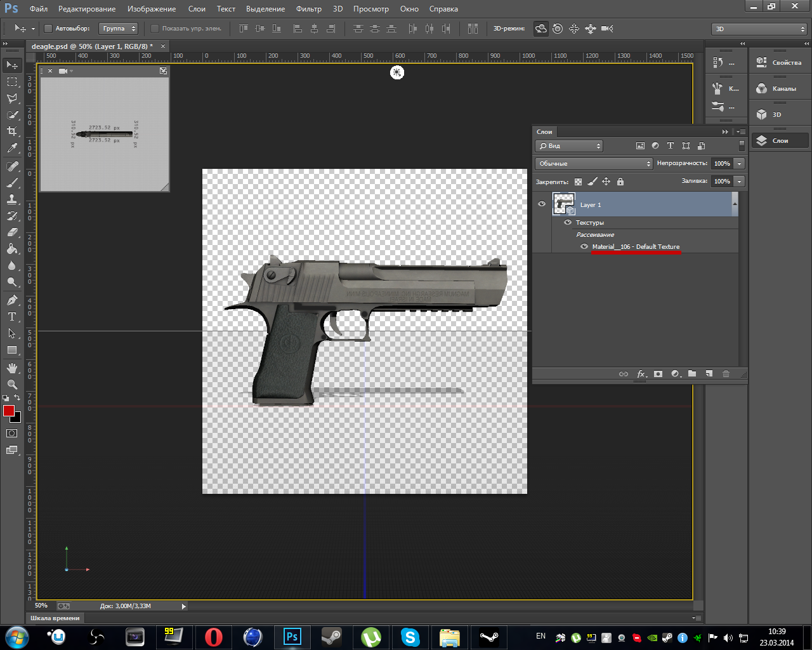Toggle lock transparent pixels
This screenshot has width=812, height=650.
pyautogui.click(x=578, y=182)
